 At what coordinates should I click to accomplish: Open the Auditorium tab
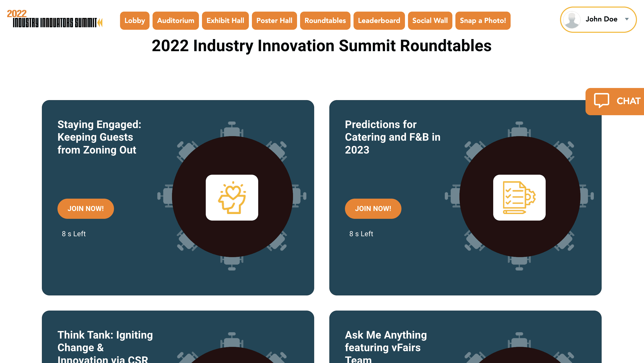coord(175,21)
